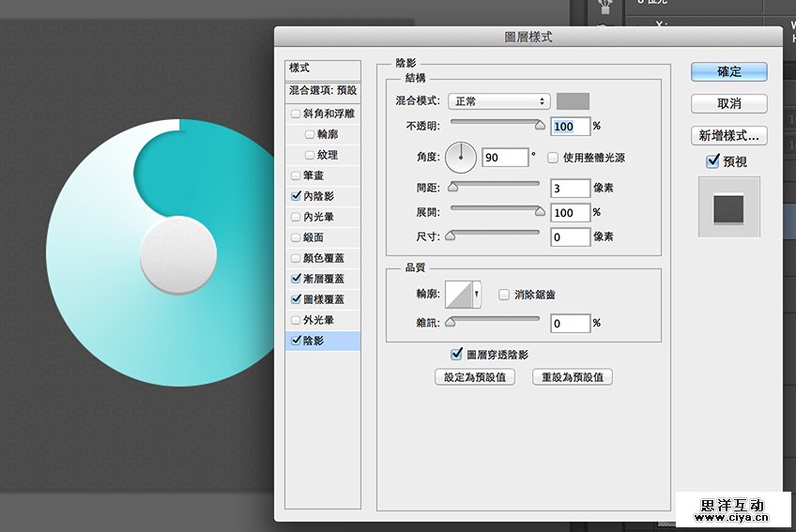Image resolution: width=796 pixels, height=532 pixels.
Task: Click the 雜訊 noise slider handle
Action: [x=451, y=323]
